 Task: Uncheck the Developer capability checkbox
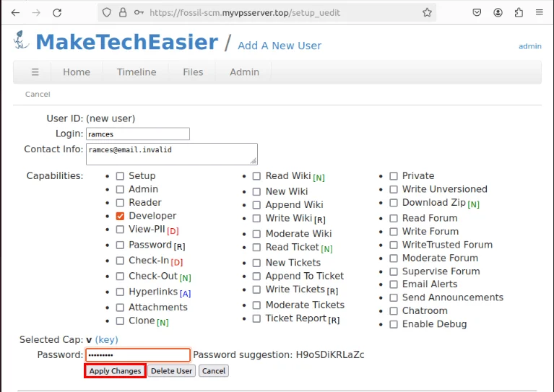(x=121, y=216)
